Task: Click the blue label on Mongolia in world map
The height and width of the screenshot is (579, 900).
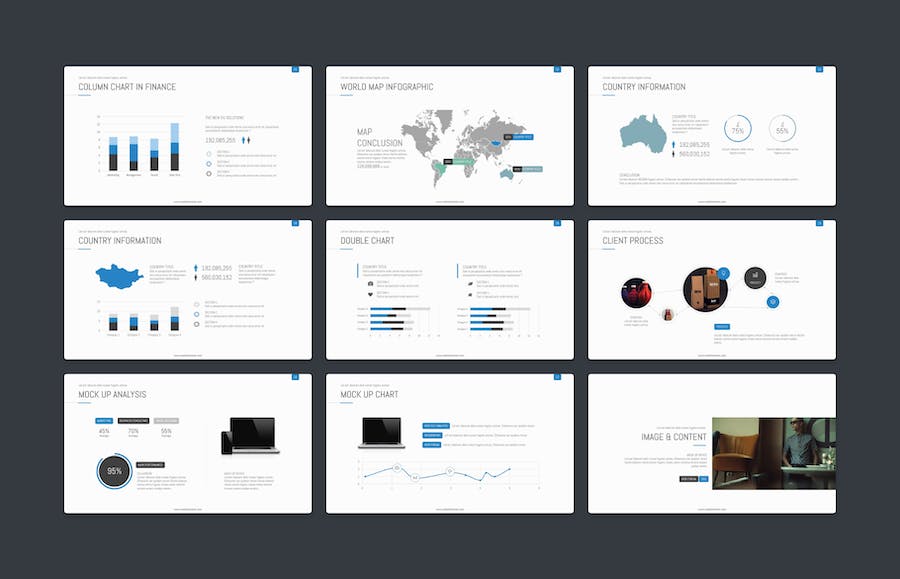Action: coord(522,137)
